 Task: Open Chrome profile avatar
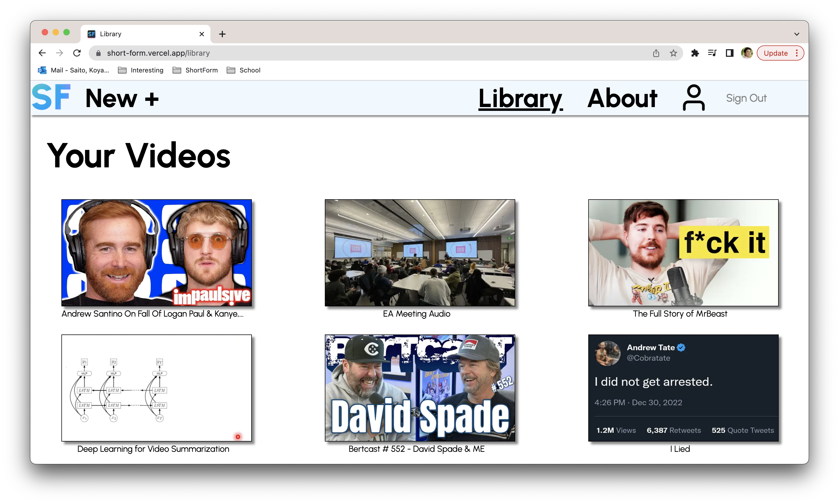tap(746, 53)
